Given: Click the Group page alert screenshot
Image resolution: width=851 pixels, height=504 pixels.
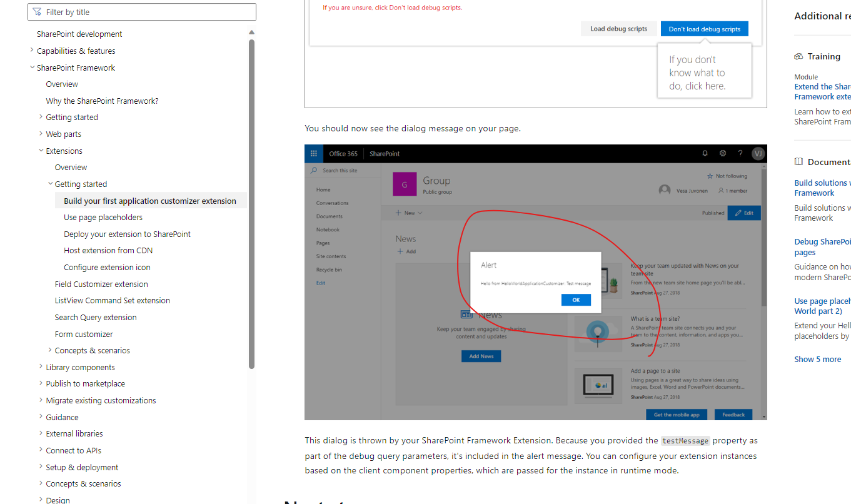Looking at the screenshot, I should tap(536, 282).
